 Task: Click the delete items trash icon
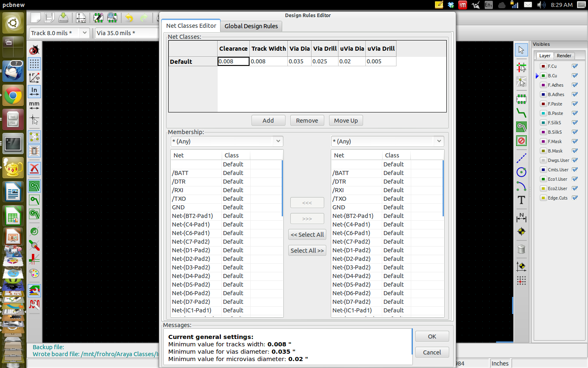[521, 249]
